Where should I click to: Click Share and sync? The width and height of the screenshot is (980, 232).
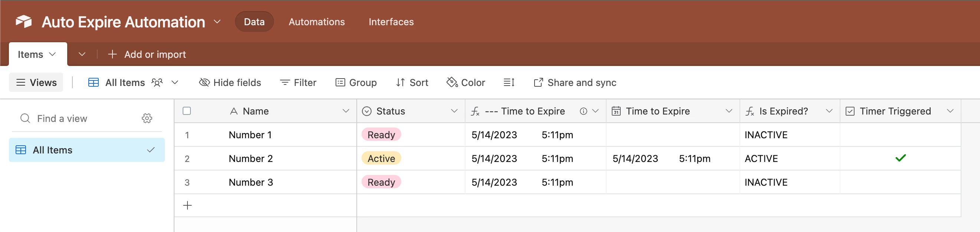pos(575,82)
